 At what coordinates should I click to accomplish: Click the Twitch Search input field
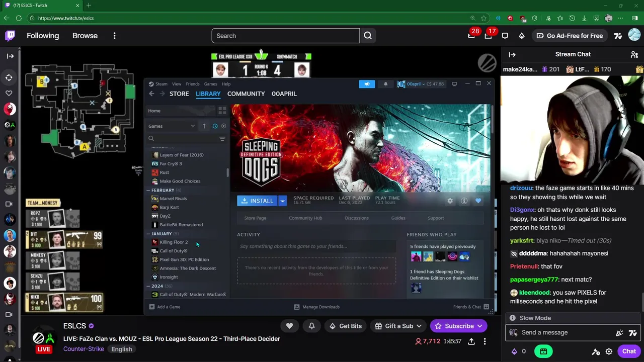286,36
